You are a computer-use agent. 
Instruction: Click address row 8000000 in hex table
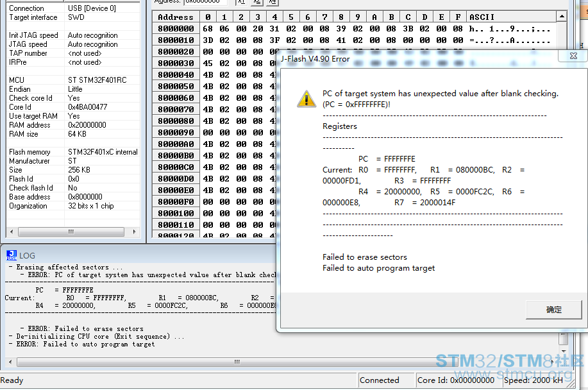(x=176, y=28)
